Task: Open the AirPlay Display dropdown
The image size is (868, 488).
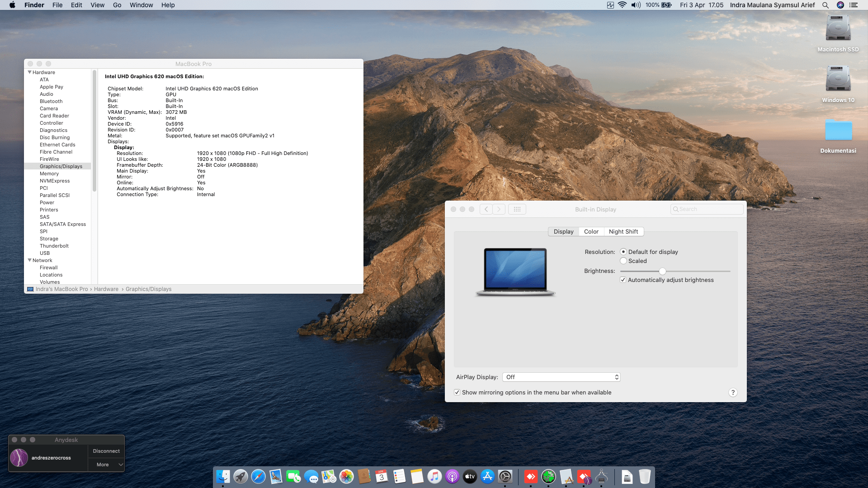Action: tap(561, 377)
